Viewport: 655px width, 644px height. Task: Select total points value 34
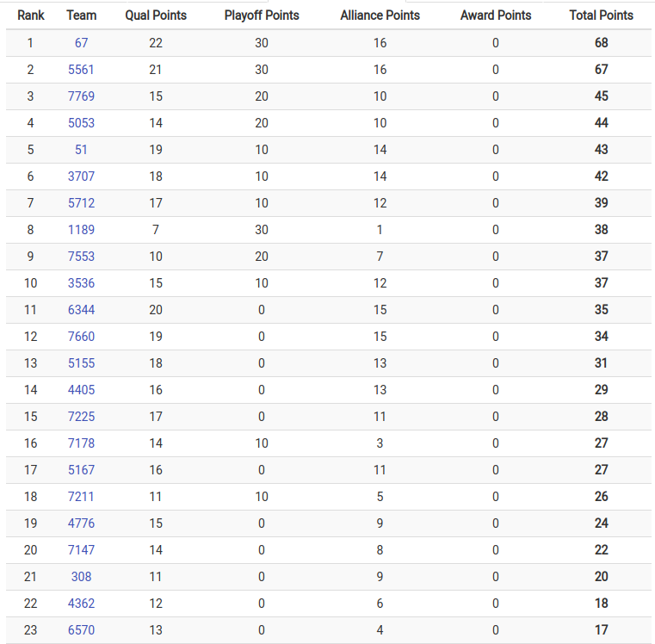pyautogui.click(x=601, y=337)
